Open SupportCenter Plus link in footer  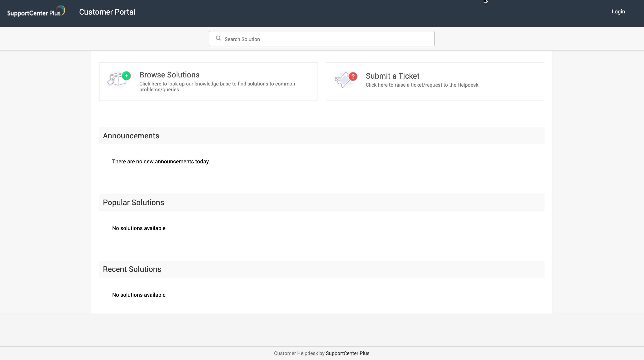347,353
